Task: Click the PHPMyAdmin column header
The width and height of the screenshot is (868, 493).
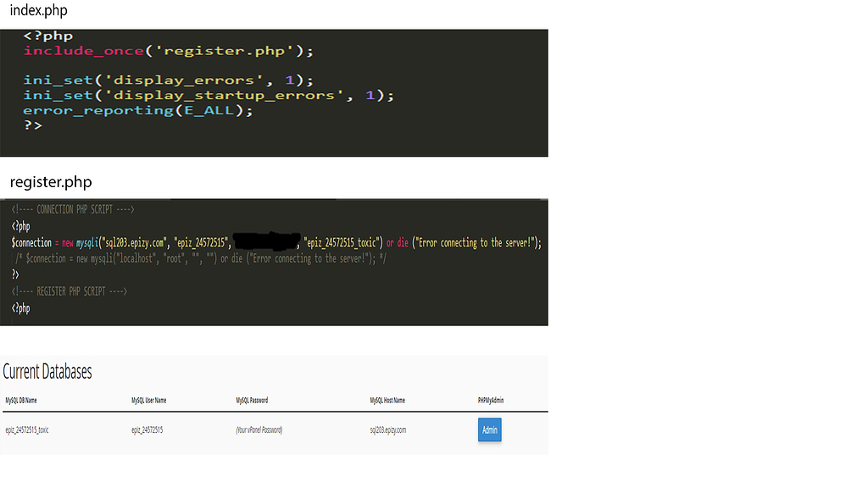Action: [x=492, y=400]
